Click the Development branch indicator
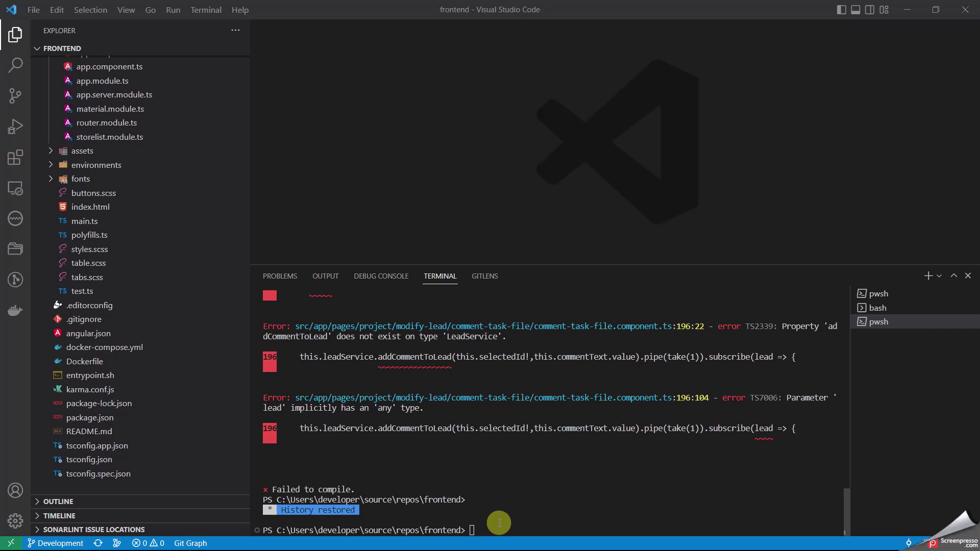 tap(55, 543)
